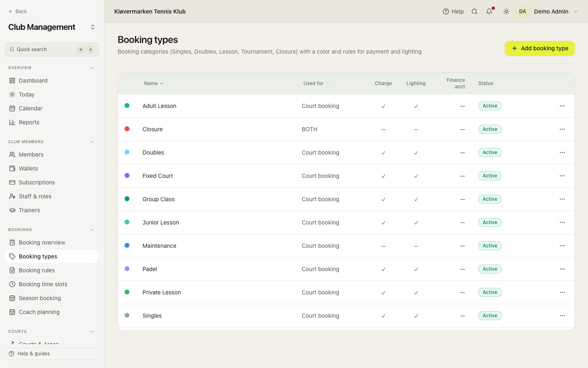Viewport: 588px width, 368px height.
Task: Open the notifications bell
Action: point(489,11)
